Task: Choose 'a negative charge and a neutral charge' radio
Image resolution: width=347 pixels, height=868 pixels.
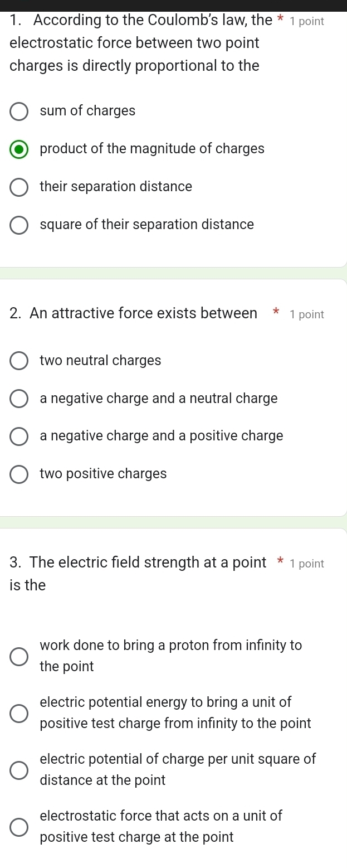Action: pyautogui.click(x=19, y=399)
